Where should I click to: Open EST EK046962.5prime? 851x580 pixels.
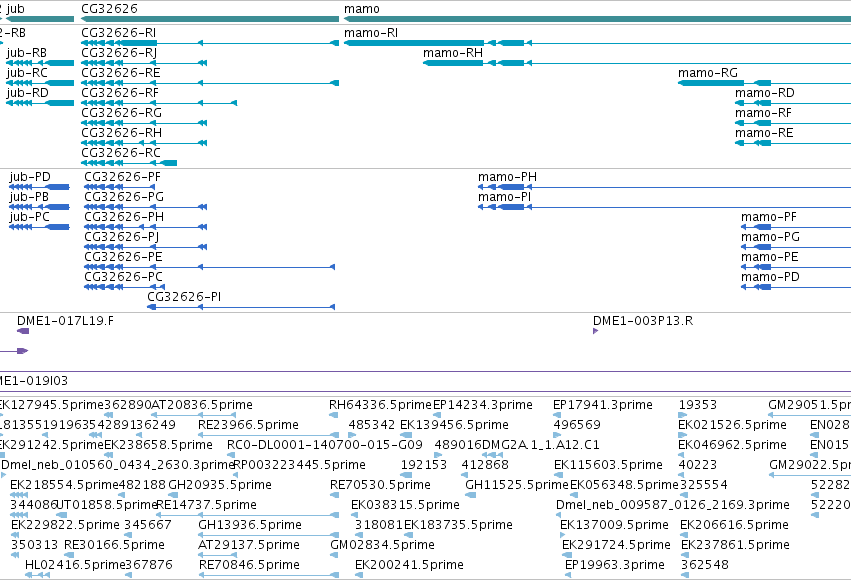tap(732, 445)
